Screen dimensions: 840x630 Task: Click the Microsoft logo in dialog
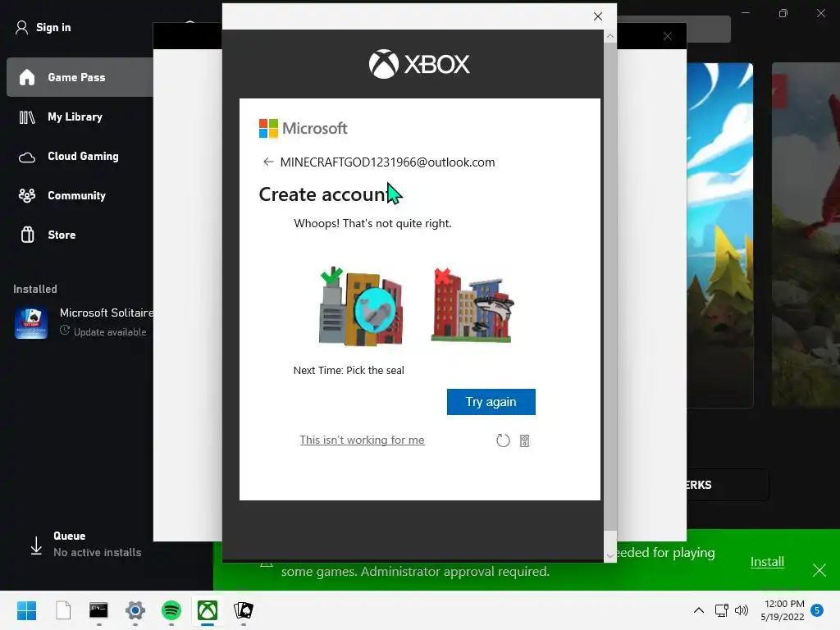pos(304,129)
